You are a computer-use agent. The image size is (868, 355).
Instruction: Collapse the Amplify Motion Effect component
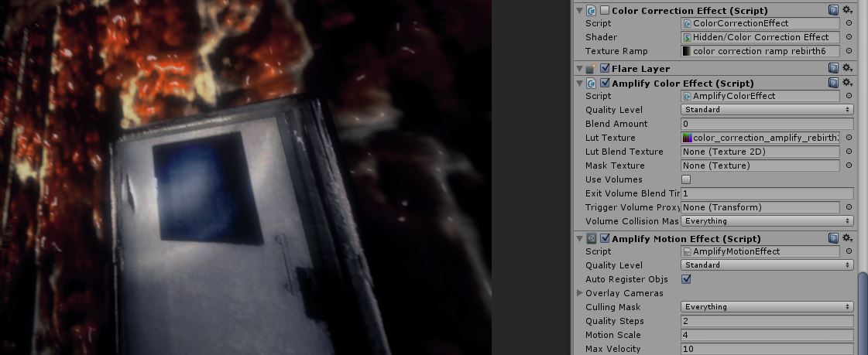(x=580, y=239)
